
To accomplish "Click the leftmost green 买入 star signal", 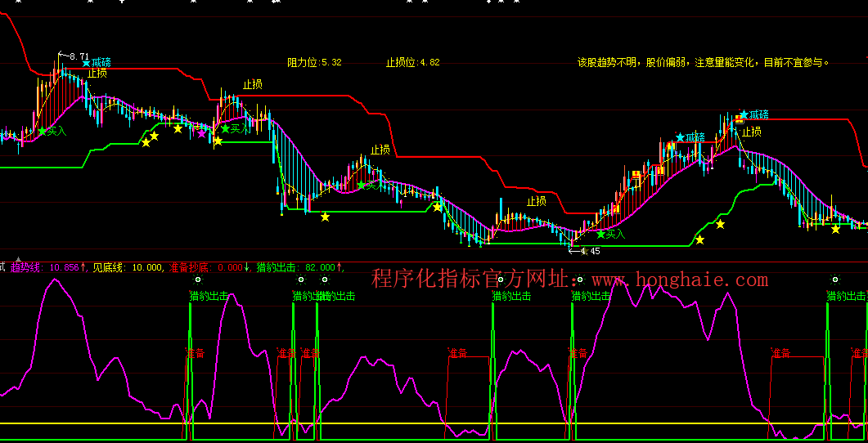I will click(x=42, y=130).
